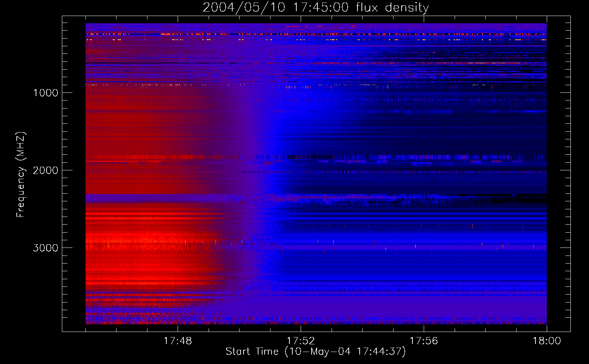
Task: Select the 'Start Time (10-May-04 17:44:37)' axis label
Action: 316,352
